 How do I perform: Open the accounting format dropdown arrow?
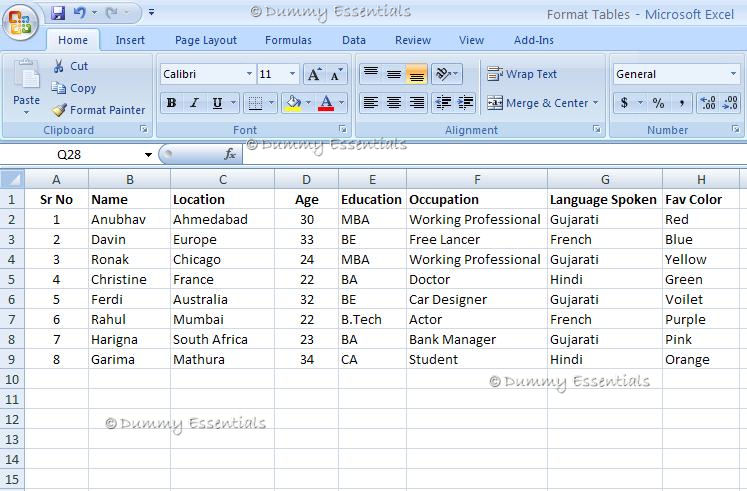coord(641,103)
